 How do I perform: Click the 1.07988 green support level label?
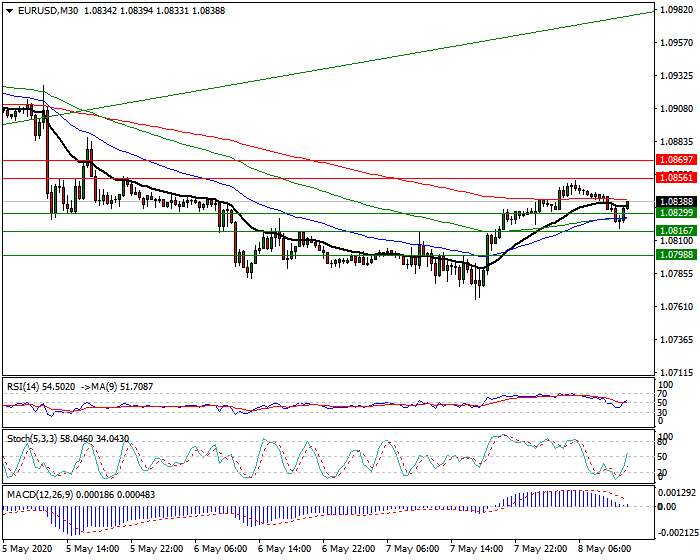676,255
